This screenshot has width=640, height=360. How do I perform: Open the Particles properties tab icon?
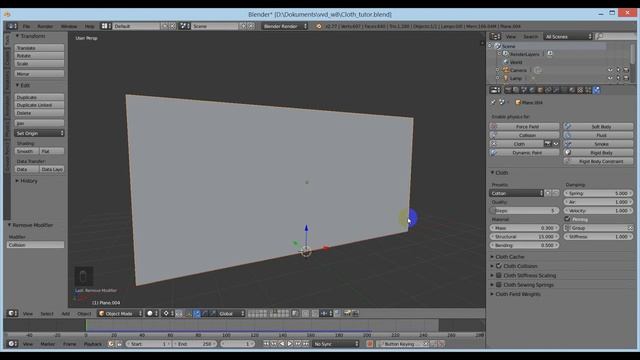tap(588, 90)
